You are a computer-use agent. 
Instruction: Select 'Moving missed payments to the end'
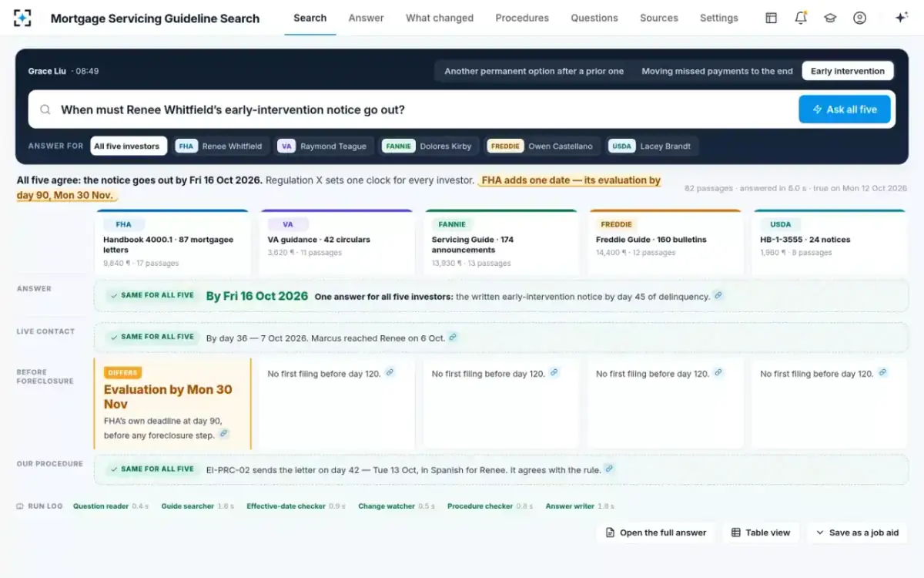click(x=717, y=71)
